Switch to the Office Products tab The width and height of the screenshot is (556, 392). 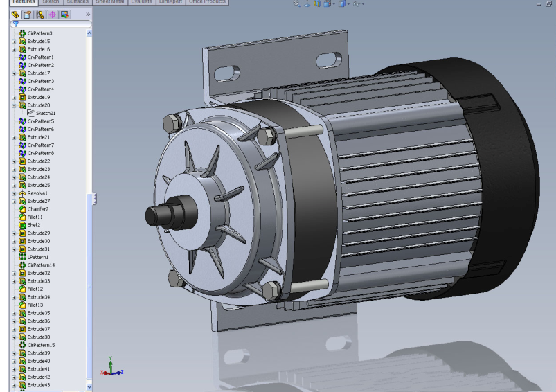click(x=207, y=2)
